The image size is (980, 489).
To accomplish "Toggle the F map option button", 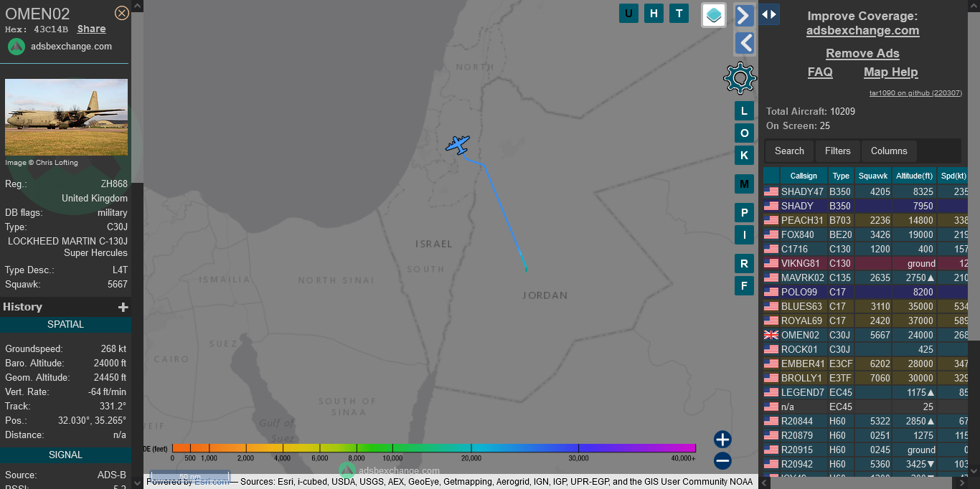I will [744, 286].
